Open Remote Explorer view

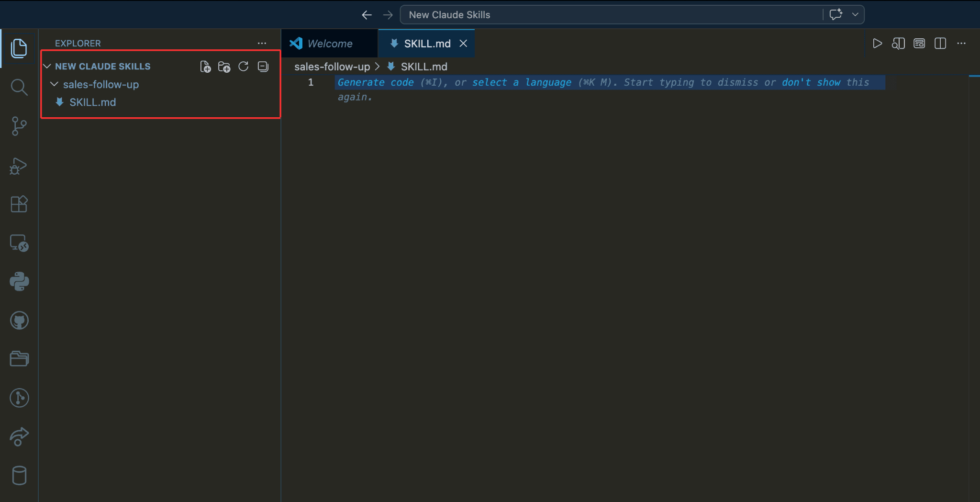19,243
